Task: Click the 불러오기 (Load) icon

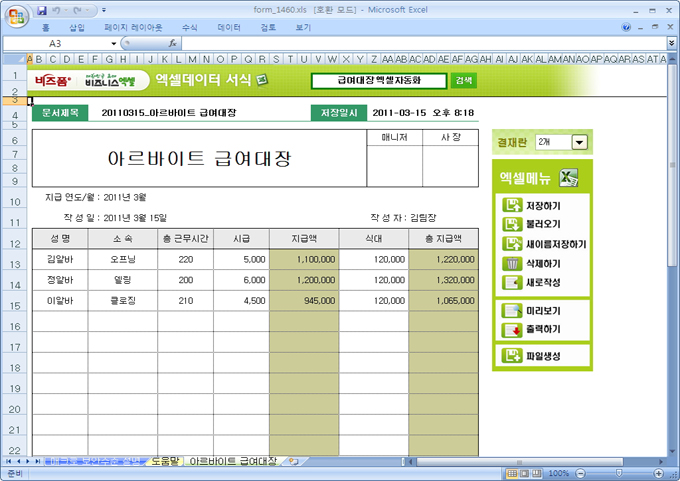Action: (511, 225)
